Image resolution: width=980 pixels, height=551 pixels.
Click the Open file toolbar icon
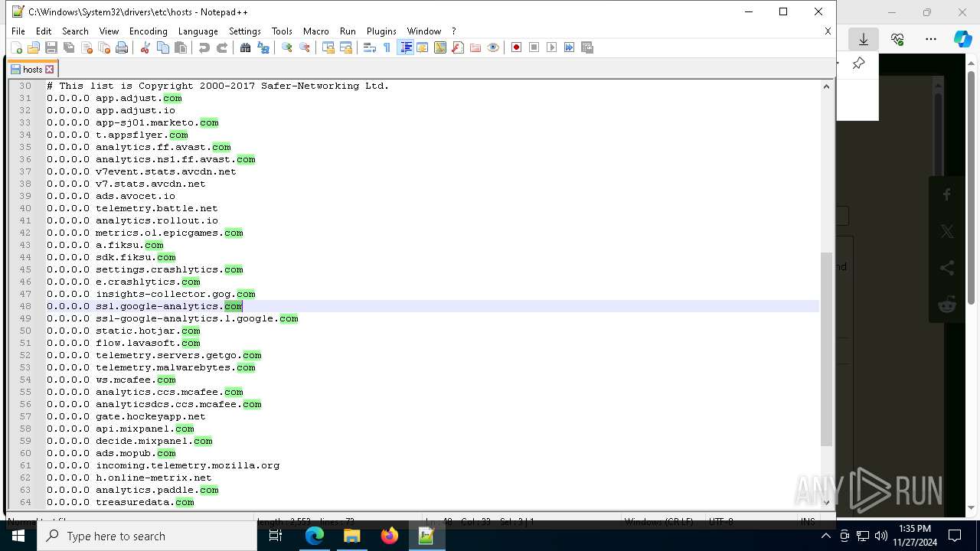click(34, 47)
